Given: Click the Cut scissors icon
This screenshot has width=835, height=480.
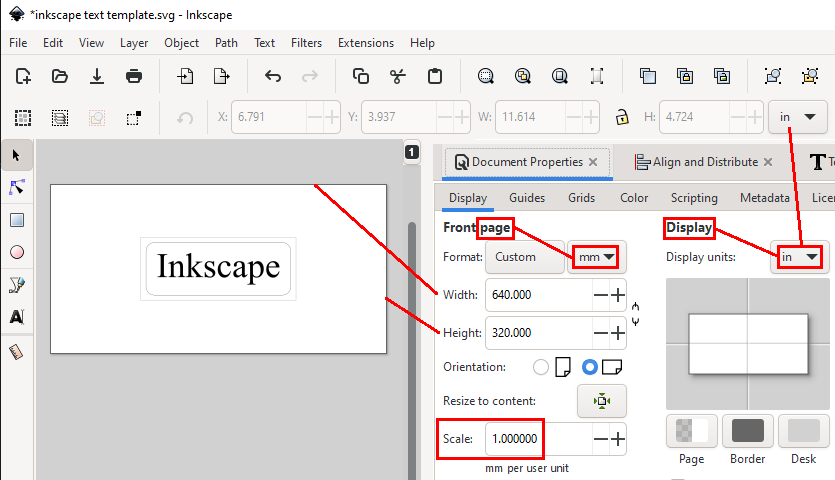Looking at the screenshot, I should [x=398, y=76].
